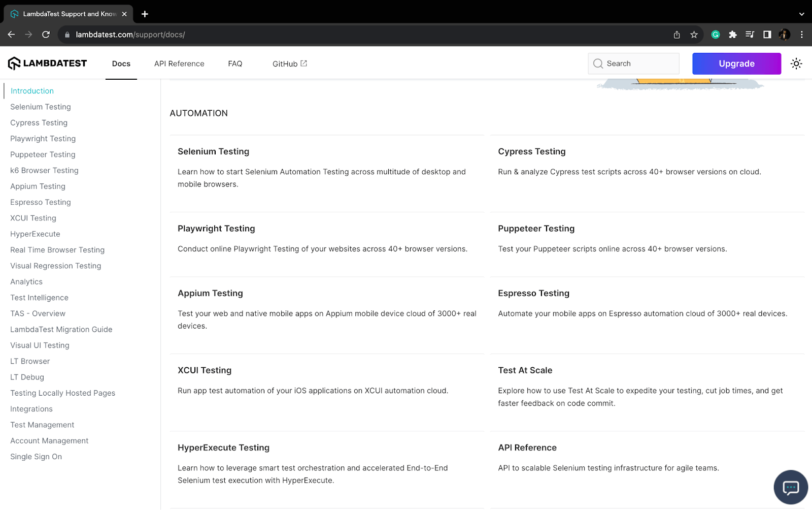
Task: Toggle the browser side panel icon
Action: [x=767, y=35]
